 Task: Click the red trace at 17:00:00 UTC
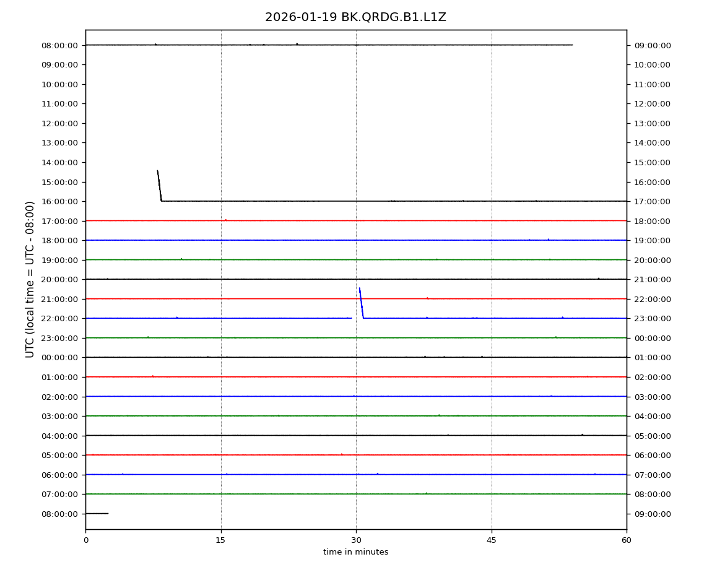pyautogui.click(x=356, y=220)
